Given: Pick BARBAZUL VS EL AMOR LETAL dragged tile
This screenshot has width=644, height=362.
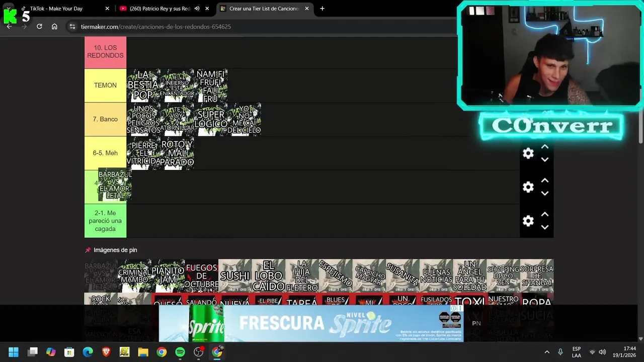Looking at the screenshot, I should [x=115, y=185].
